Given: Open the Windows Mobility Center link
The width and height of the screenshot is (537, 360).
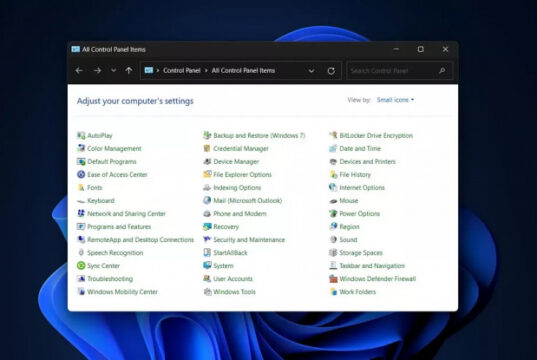Looking at the screenshot, I should click(122, 292).
